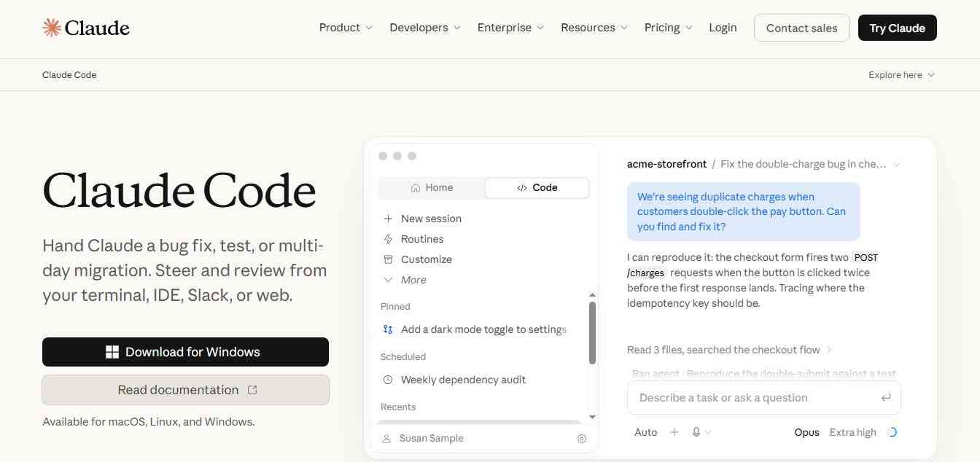This screenshot has width=980, height=462.
Task: Expand the Explore here dropdown
Action: [901, 75]
